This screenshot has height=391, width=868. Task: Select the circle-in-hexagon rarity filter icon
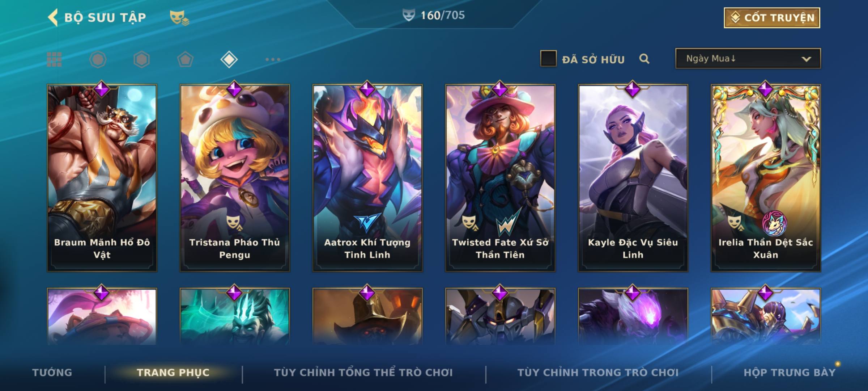98,59
